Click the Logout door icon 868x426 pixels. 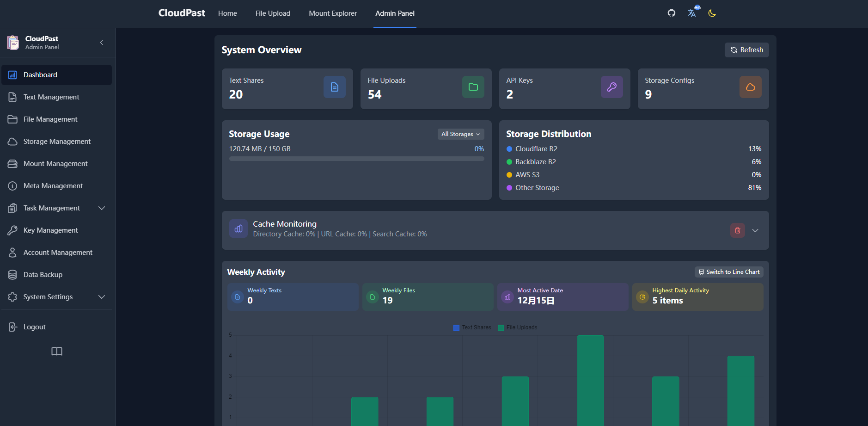(12, 327)
